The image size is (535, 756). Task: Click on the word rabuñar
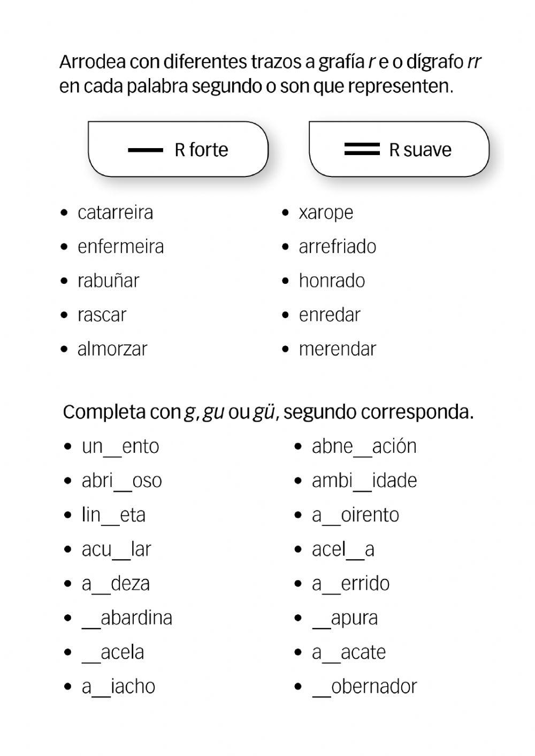(108, 281)
